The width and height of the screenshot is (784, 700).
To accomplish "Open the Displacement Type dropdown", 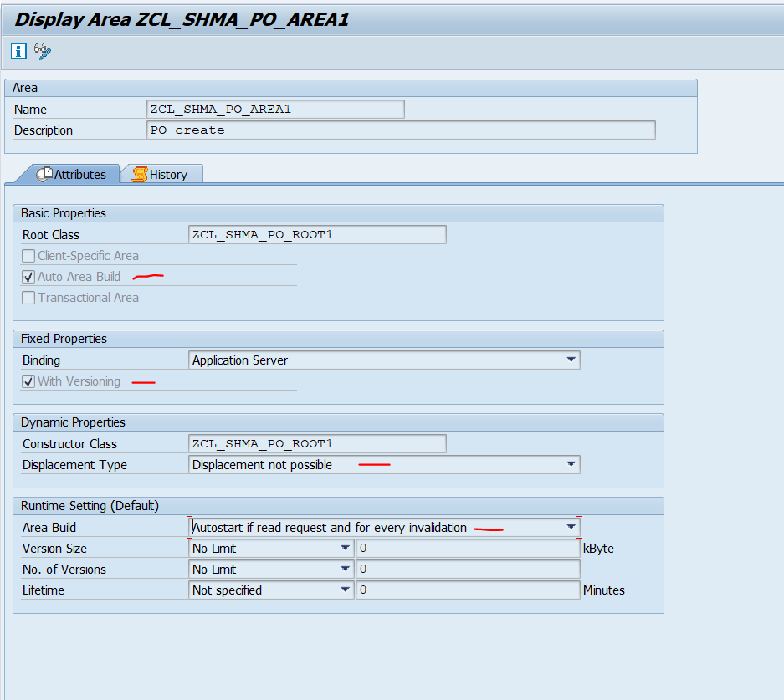I will click(x=571, y=464).
